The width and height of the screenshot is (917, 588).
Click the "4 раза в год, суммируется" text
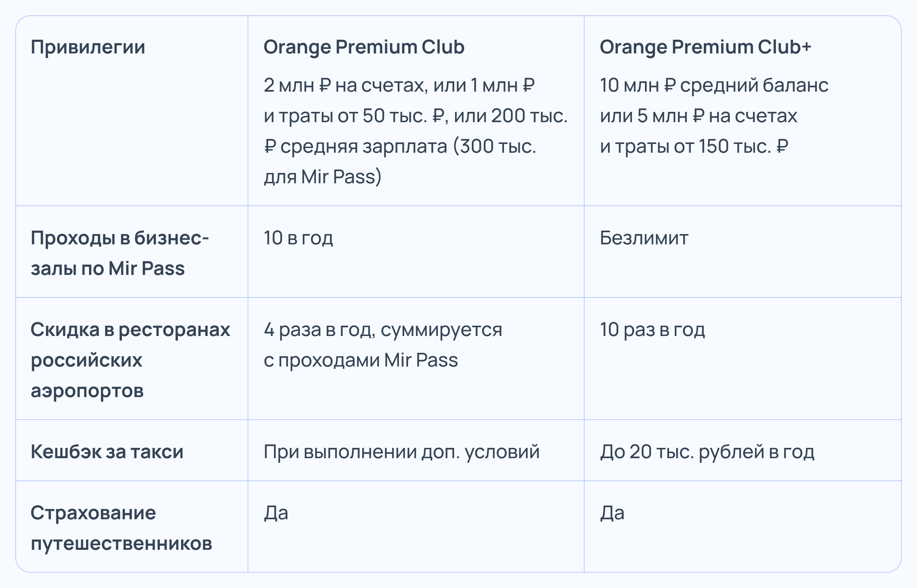[382, 330]
